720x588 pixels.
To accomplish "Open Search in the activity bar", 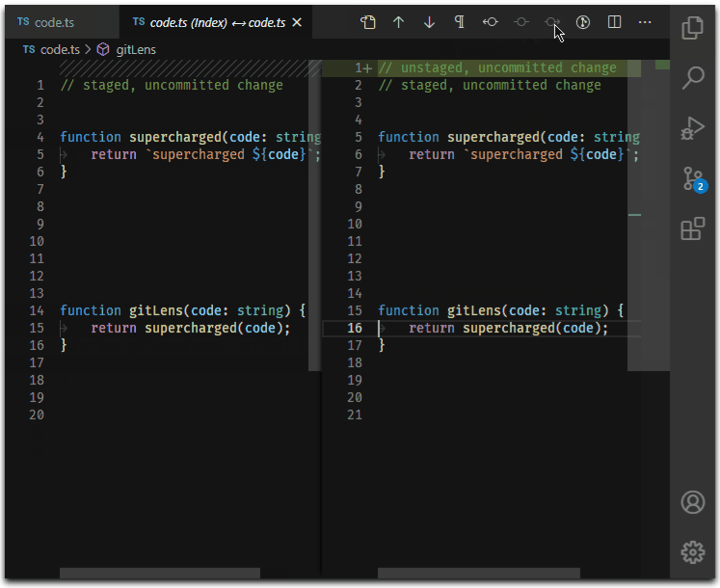I will coord(692,78).
